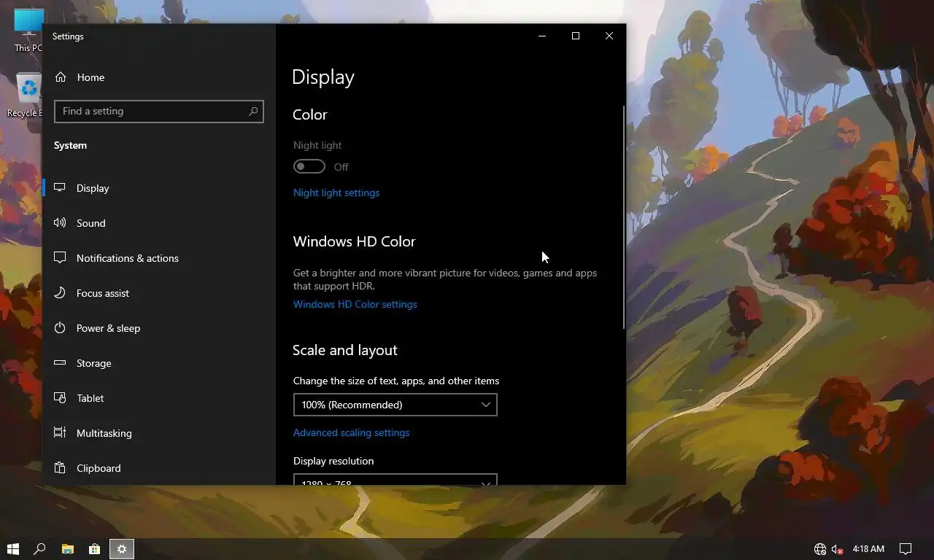The height and width of the screenshot is (560, 934).
Task: Go to Display settings page
Action: 159,188
